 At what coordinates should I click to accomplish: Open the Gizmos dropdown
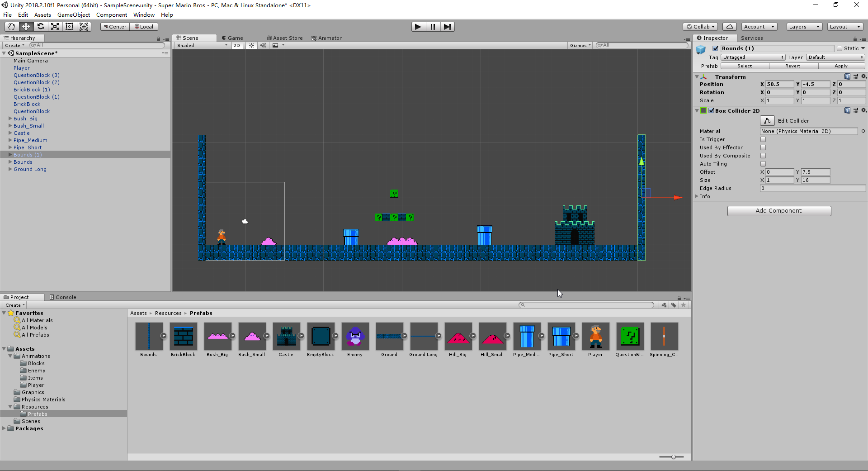[580, 45]
